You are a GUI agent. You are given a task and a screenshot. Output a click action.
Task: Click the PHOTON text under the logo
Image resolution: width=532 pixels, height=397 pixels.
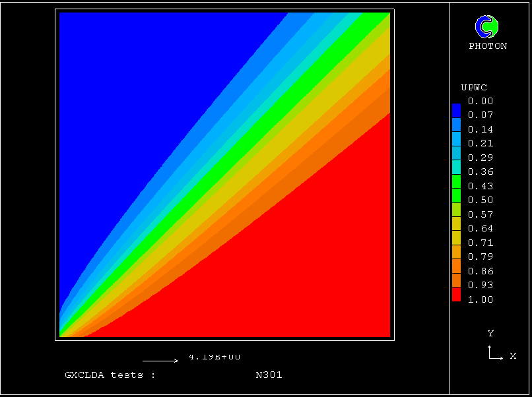(x=488, y=46)
